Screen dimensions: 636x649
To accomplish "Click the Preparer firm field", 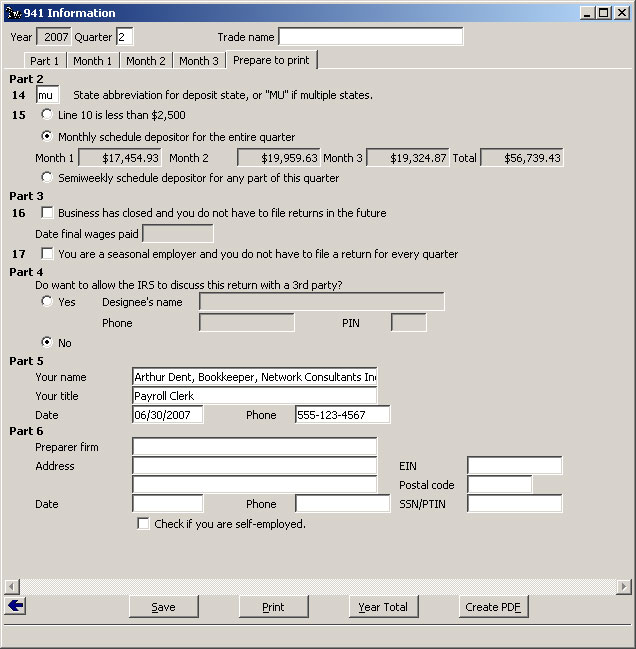I will [x=254, y=447].
